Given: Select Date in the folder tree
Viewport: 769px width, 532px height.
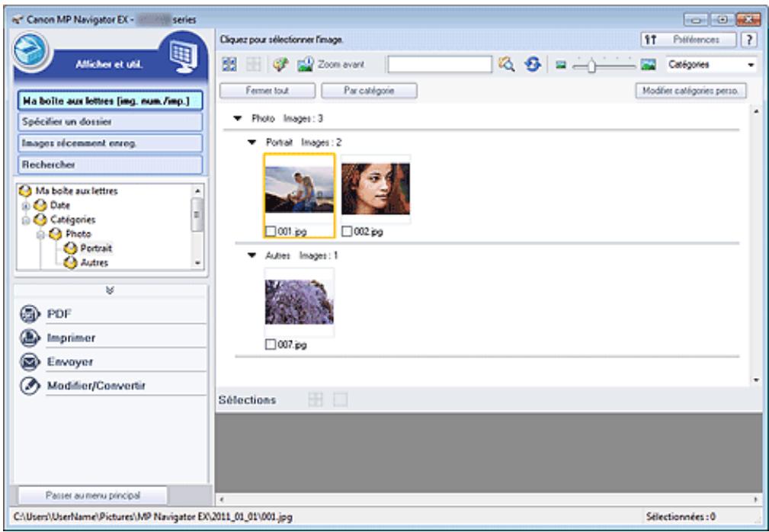Looking at the screenshot, I should (60, 206).
